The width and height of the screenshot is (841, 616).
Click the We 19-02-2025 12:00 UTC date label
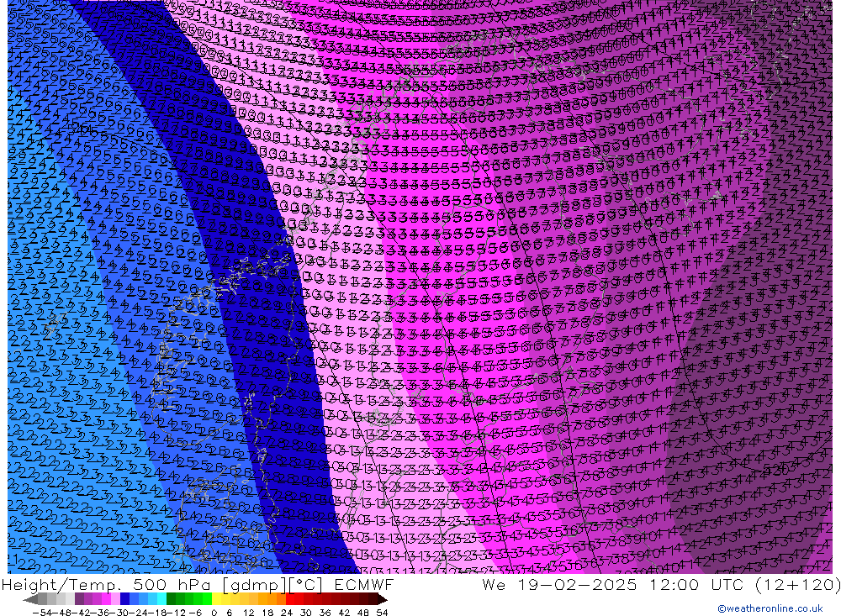tap(661, 584)
